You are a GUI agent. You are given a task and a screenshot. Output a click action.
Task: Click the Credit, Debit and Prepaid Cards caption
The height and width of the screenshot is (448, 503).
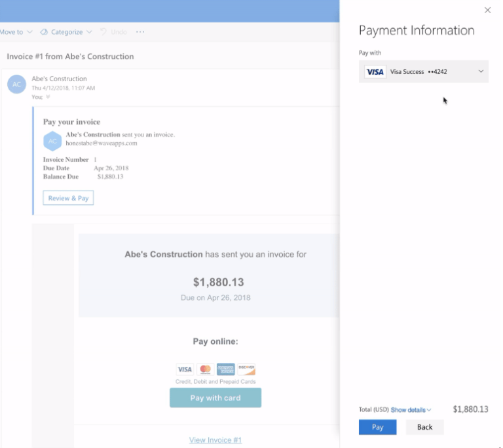pyautogui.click(x=215, y=382)
